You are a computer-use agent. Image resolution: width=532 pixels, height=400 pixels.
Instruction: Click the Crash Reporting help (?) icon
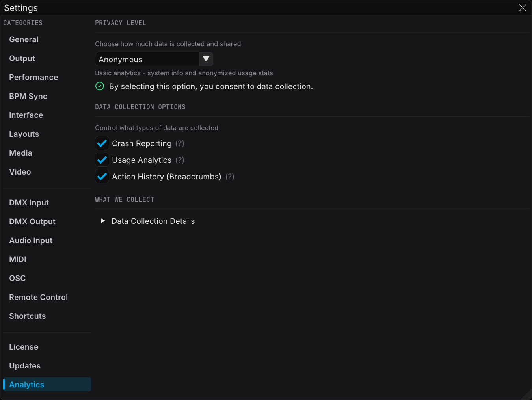180,143
